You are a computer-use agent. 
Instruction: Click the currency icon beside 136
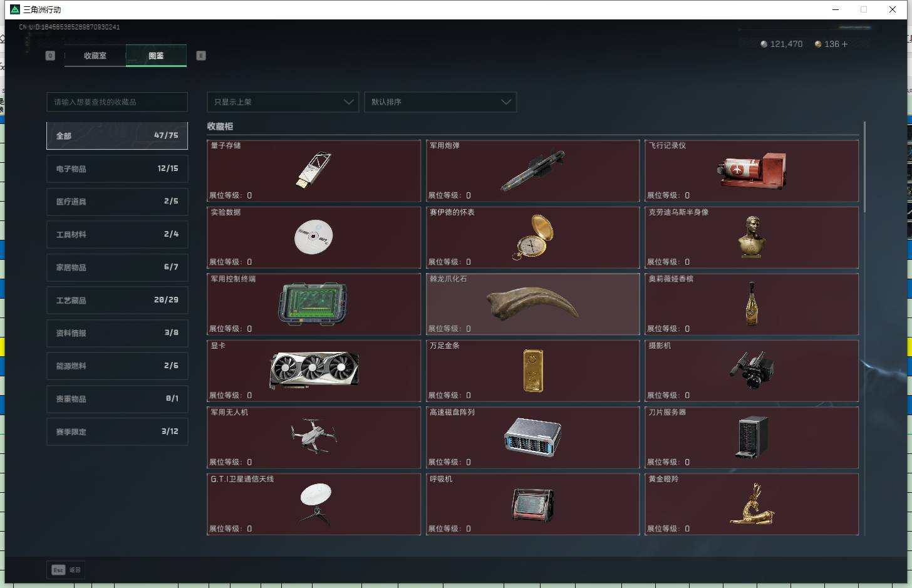[817, 44]
